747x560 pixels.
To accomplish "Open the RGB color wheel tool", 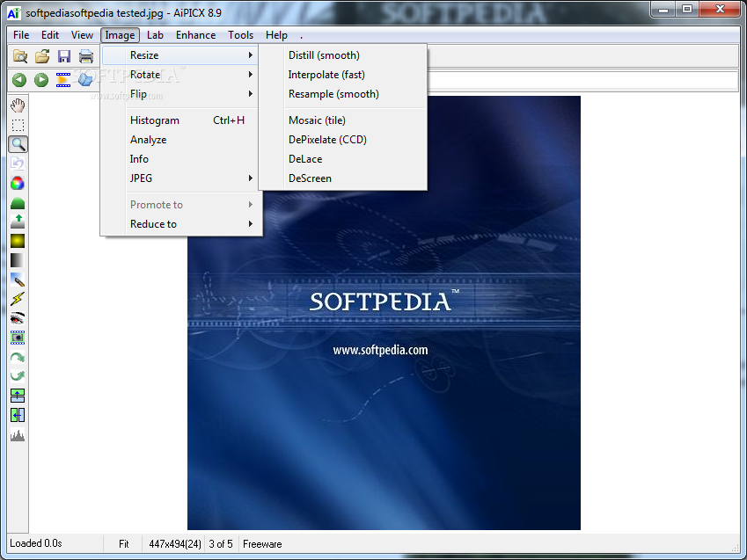I will pos(18,184).
